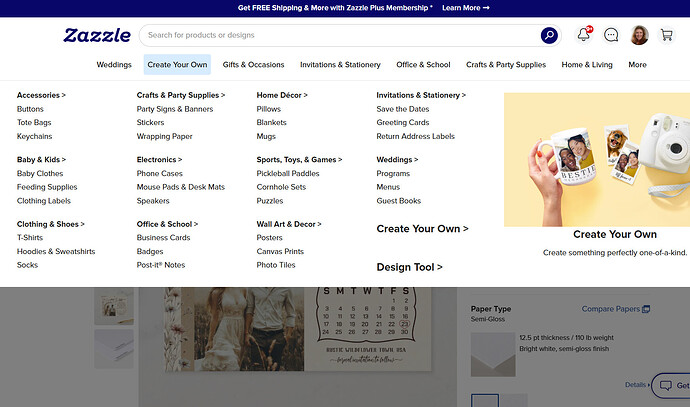Select Mugs link
690x407 pixels.
(266, 136)
